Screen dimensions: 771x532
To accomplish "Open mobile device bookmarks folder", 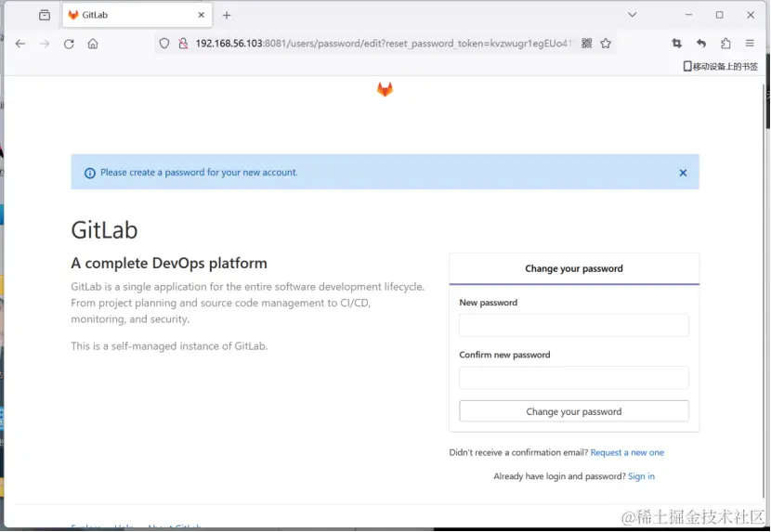I will (x=721, y=66).
